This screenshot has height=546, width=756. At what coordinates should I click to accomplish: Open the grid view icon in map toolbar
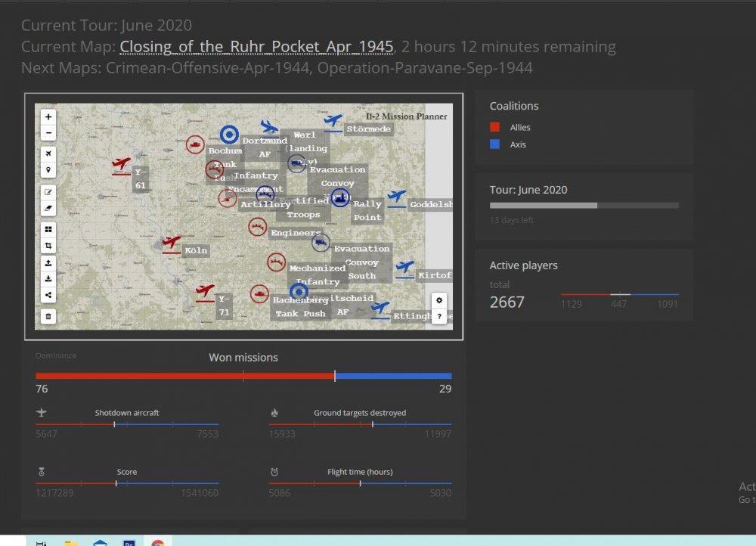tap(48, 229)
